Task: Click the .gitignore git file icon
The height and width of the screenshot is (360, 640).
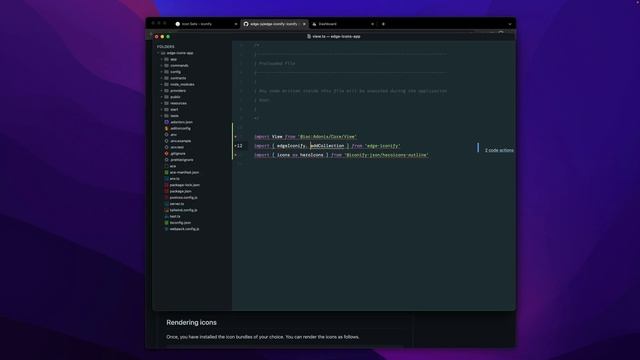Action: [167, 153]
